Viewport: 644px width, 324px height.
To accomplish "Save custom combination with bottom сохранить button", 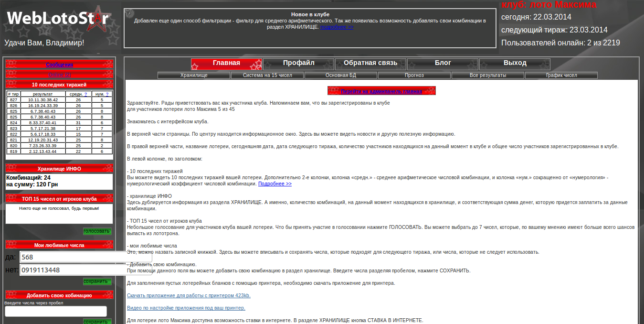I will [97, 322].
